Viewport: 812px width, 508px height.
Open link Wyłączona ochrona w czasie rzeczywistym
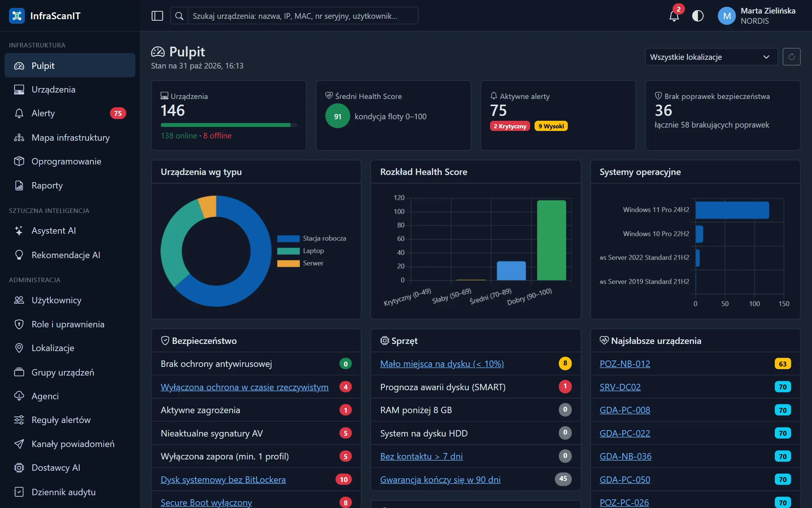pyautogui.click(x=244, y=387)
